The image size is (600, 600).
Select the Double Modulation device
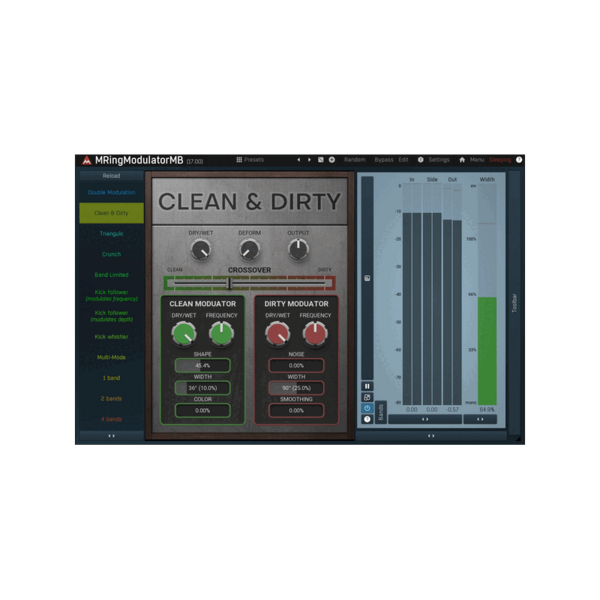coord(111,192)
